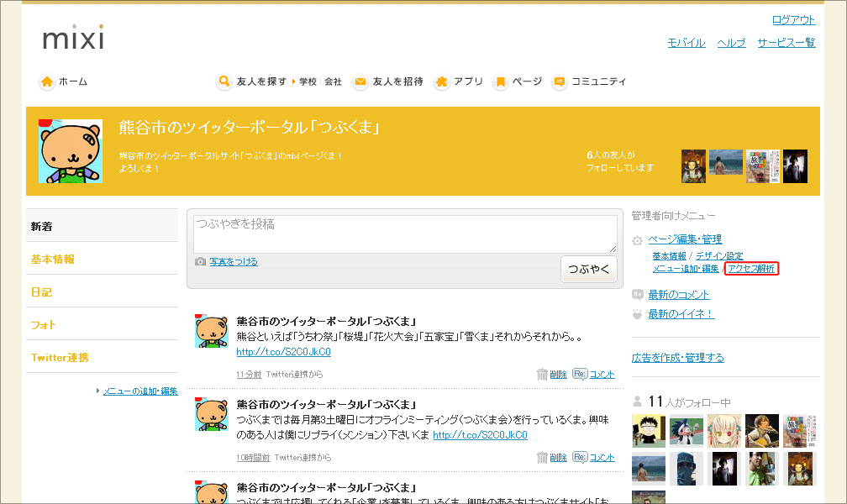Screen dimensions: 847x504
Task: Click first avatar under 11人がフォロー中
Action: coord(649,431)
